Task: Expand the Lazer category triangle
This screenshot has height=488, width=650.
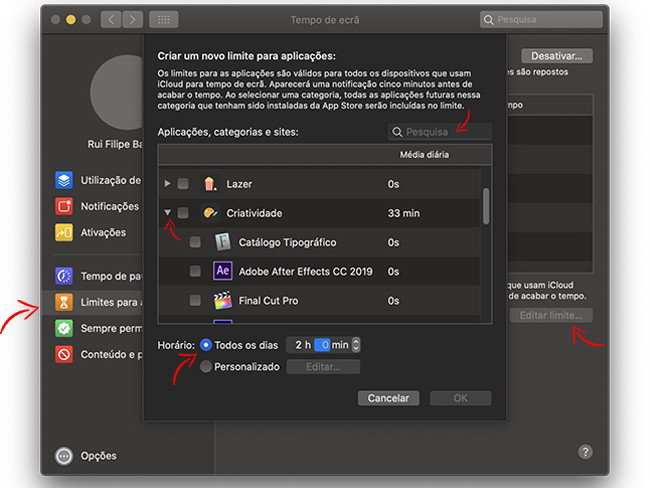Action: (167, 184)
